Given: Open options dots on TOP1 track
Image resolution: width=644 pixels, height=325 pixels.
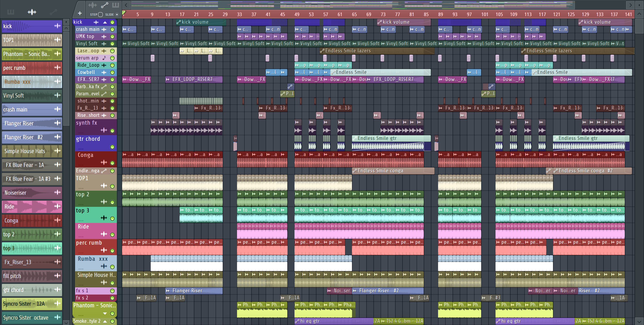Looking at the screenshot, I should click(81, 188).
